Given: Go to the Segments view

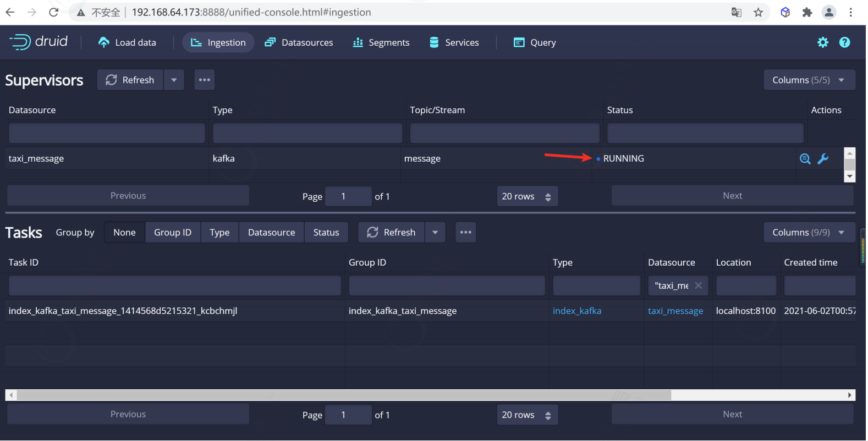Looking at the screenshot, I should tap(381, 42).
